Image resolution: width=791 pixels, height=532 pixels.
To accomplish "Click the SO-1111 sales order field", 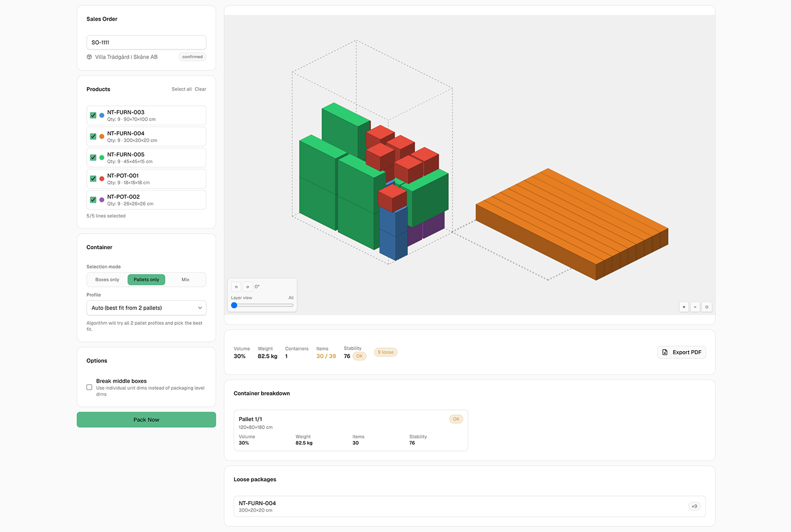I will [146, 42].
